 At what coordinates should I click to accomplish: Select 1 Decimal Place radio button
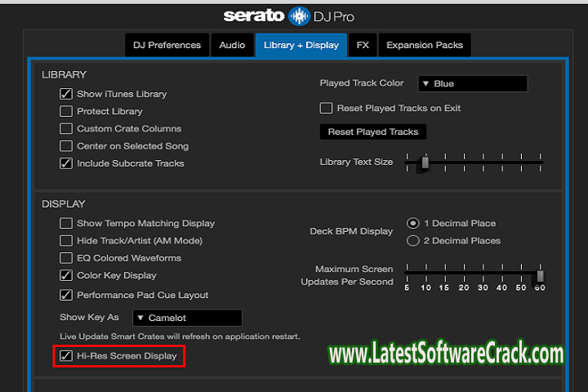click(x=413, y=223)
